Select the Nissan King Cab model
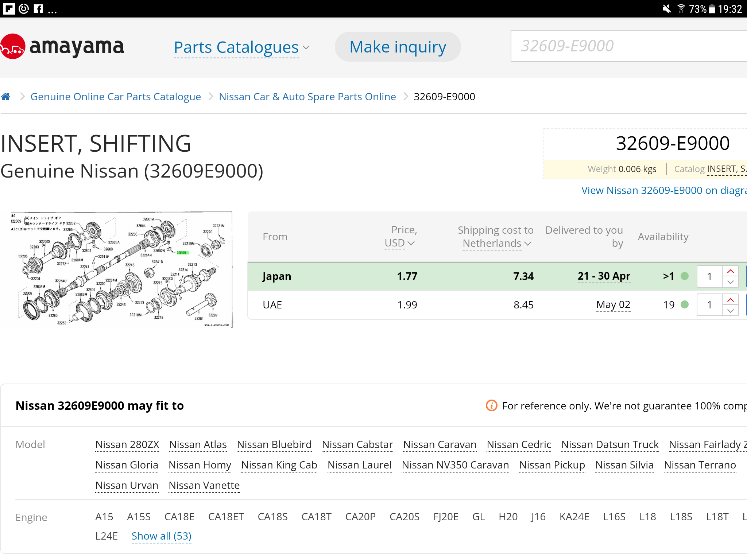The height and width of the screenshot is (560, 747). point(279,465)
